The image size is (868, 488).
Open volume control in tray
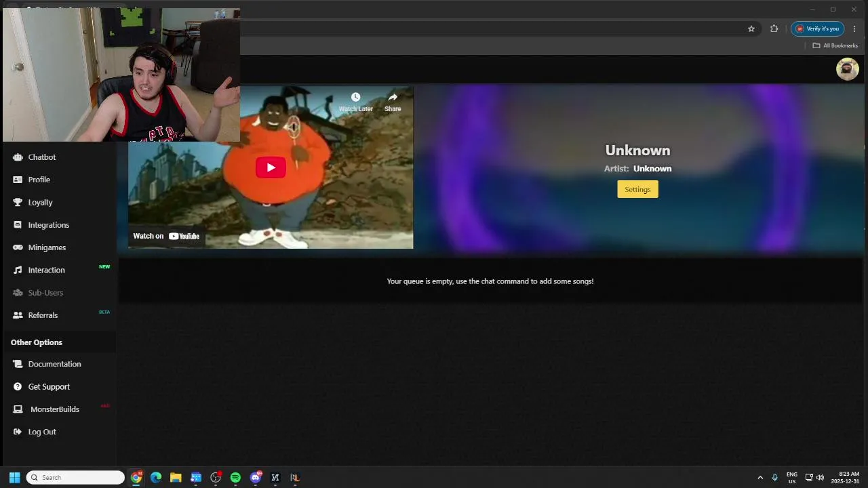pos(821,478)
